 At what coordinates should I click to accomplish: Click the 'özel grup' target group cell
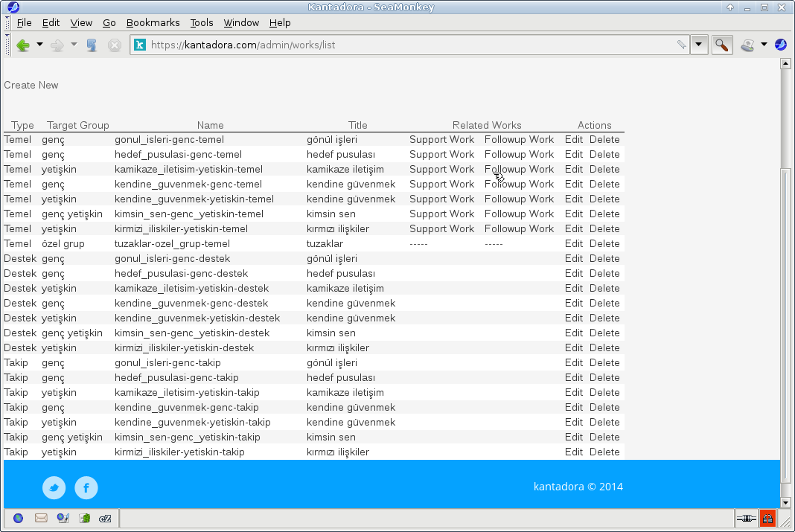pyautogui.click(x=63, y=244)
